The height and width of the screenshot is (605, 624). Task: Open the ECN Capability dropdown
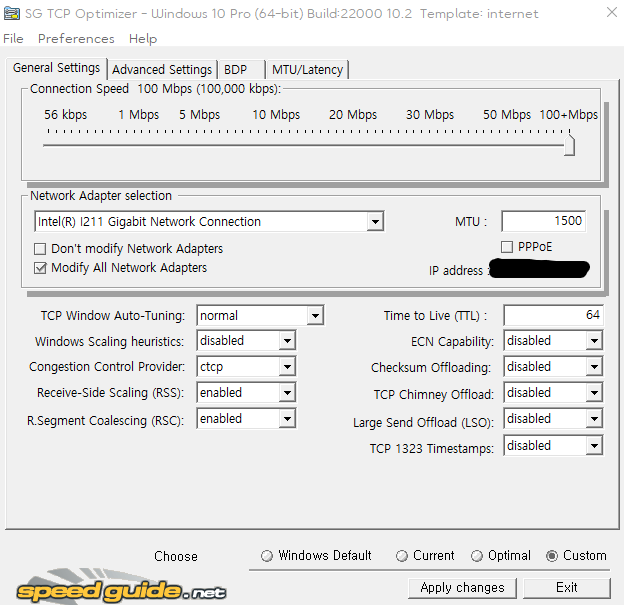(x=594, y=341)
